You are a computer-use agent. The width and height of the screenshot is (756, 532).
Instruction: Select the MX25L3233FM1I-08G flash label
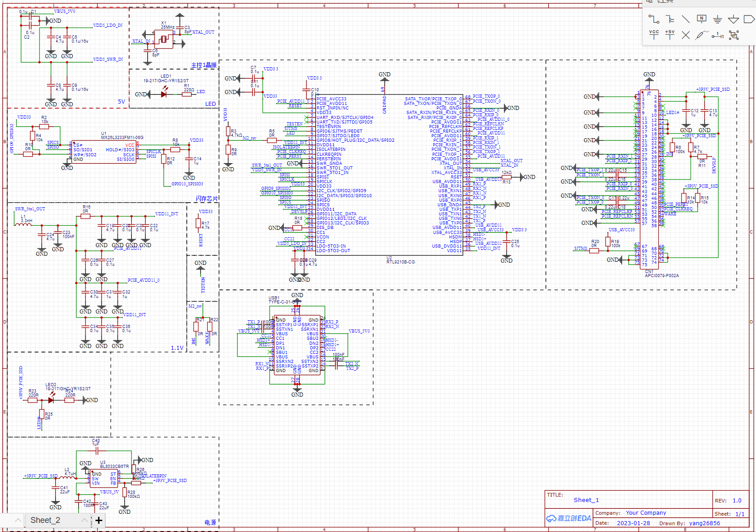[122, 138]
